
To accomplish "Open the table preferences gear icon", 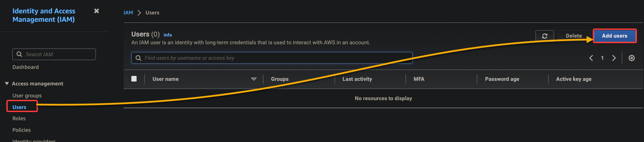I will [x=632, y=58].
